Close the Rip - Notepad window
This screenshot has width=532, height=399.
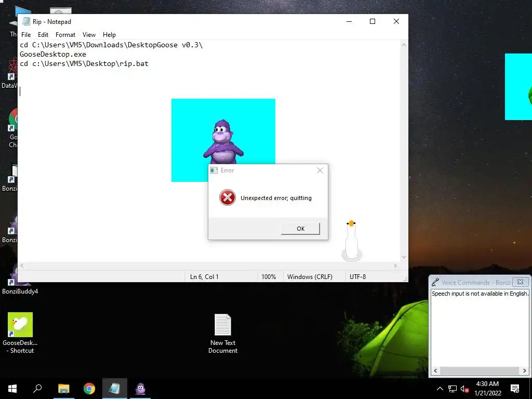(x=396, y=21)
